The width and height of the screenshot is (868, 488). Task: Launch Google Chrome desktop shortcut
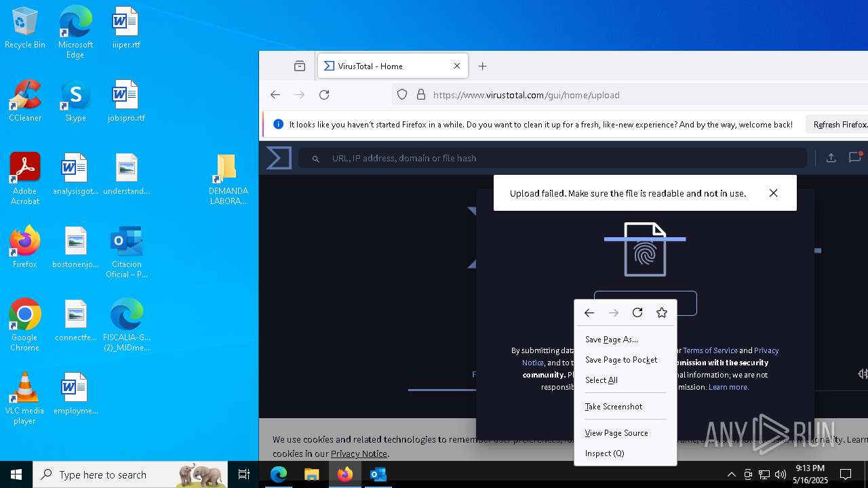(25, 325)
